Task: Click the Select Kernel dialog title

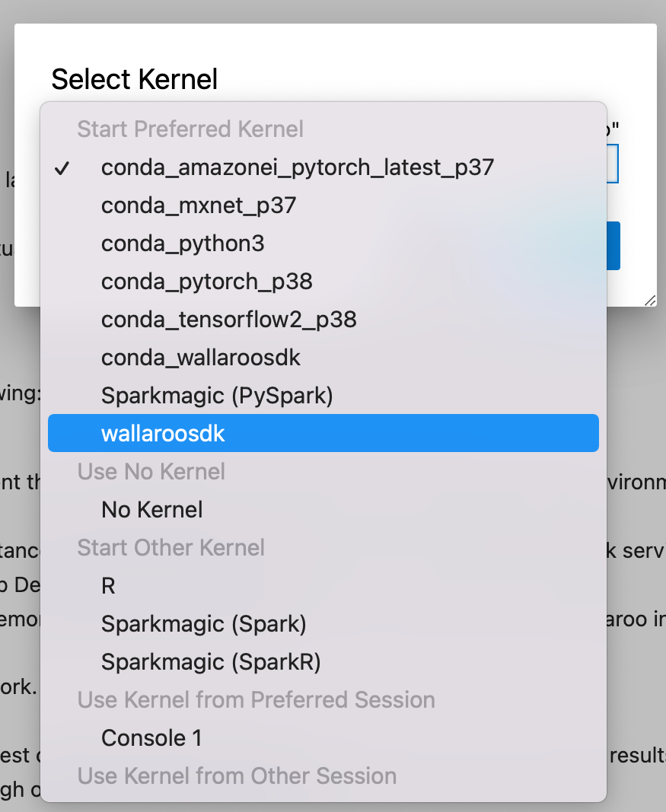Action: (134, 79)
